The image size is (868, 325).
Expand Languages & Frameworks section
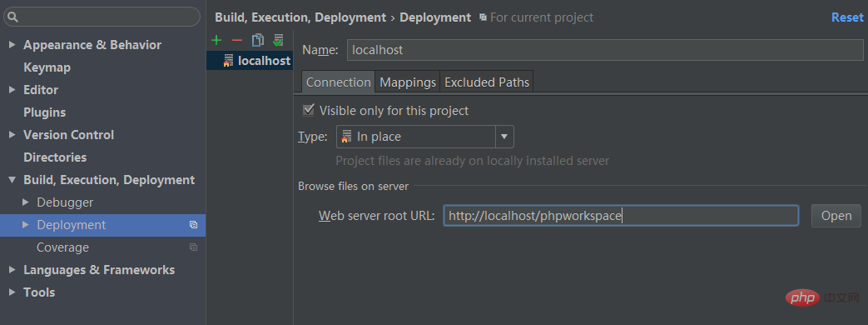pos(12,269)
